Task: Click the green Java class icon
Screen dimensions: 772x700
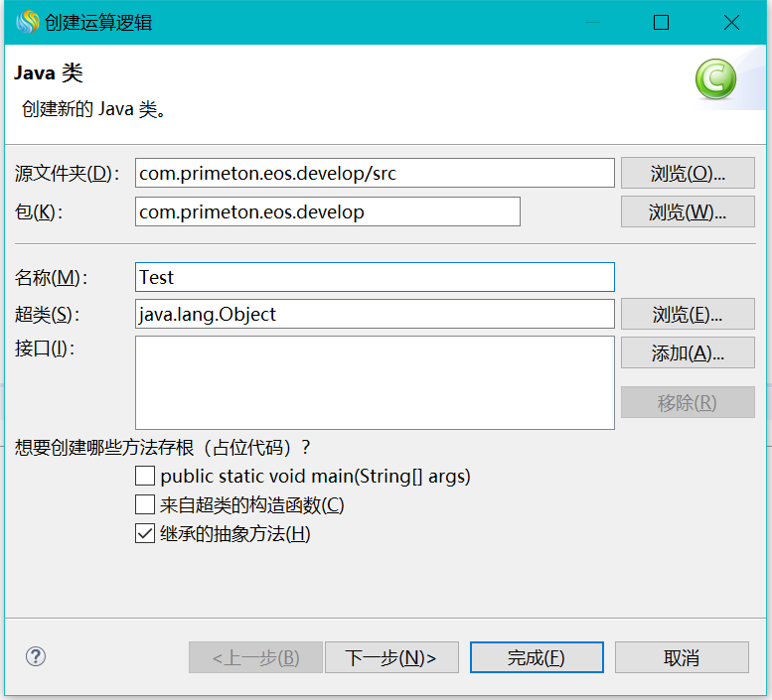Action: pyautogui.click(x=715, y=79)
